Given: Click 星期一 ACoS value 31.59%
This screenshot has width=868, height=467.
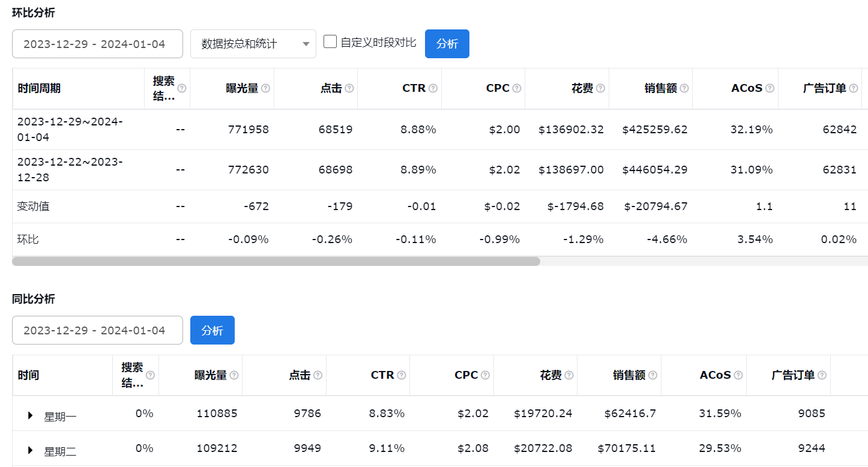Looking at the screenshot, I should coord(720,413).
